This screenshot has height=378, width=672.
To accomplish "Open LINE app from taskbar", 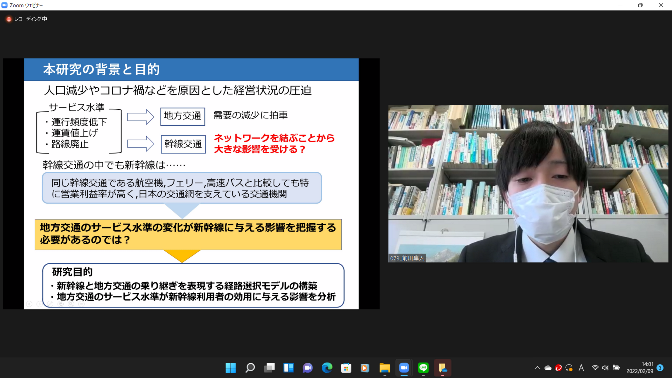I will click(423, 368).
